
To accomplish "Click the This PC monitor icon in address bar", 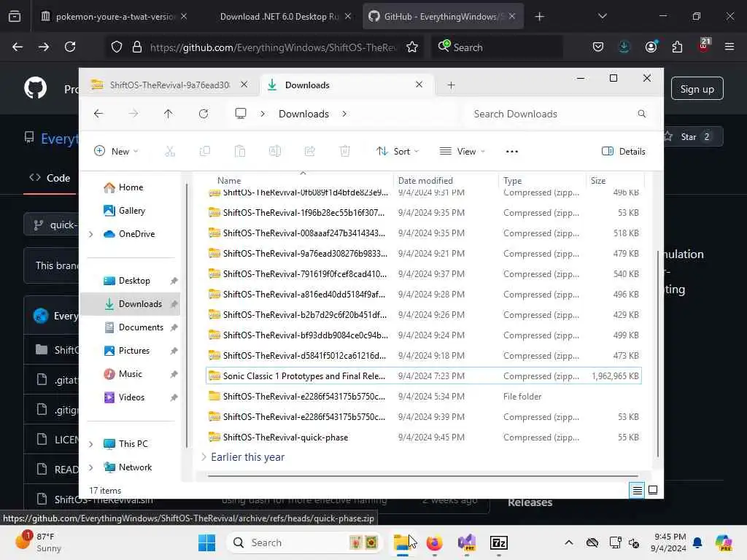I will [x=241, y=114].
